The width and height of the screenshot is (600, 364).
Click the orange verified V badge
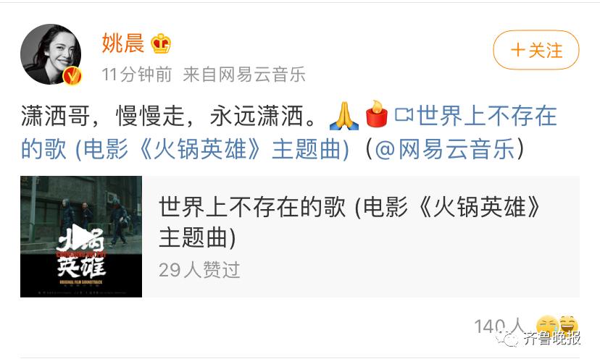[72, 76]
